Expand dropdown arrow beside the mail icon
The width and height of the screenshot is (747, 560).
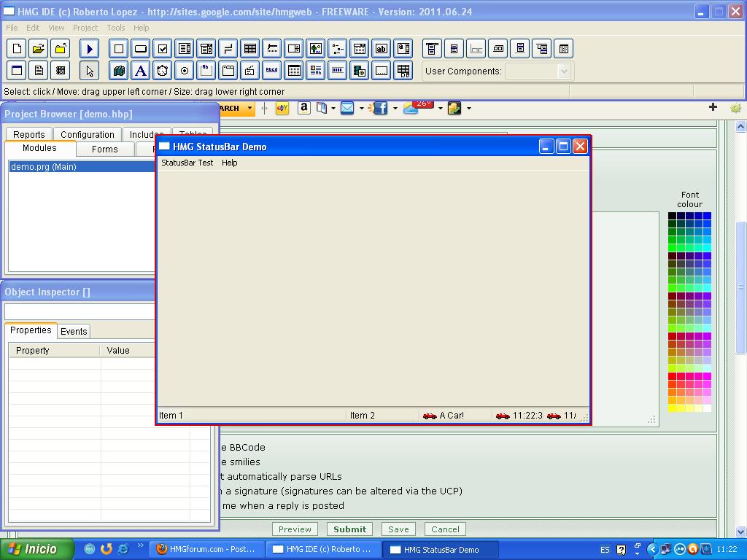(x=362, y=109)
